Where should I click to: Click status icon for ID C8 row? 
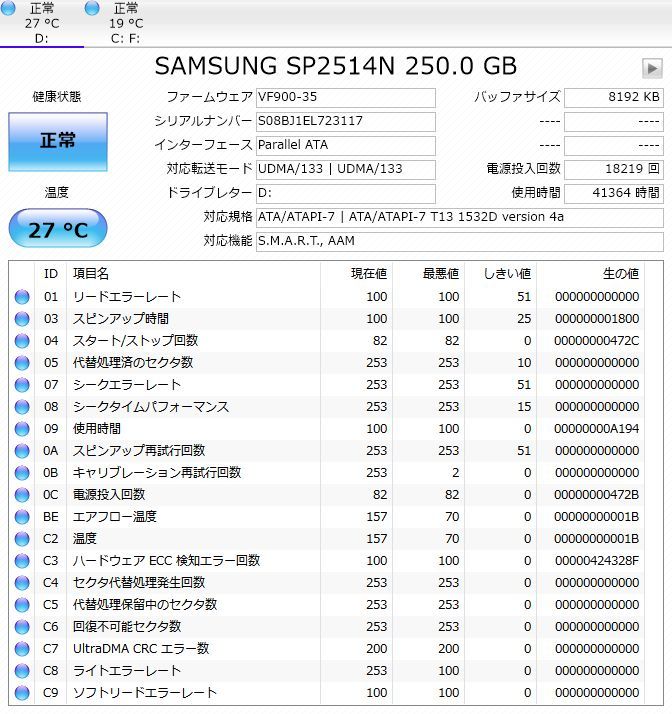tap(22, 671)
